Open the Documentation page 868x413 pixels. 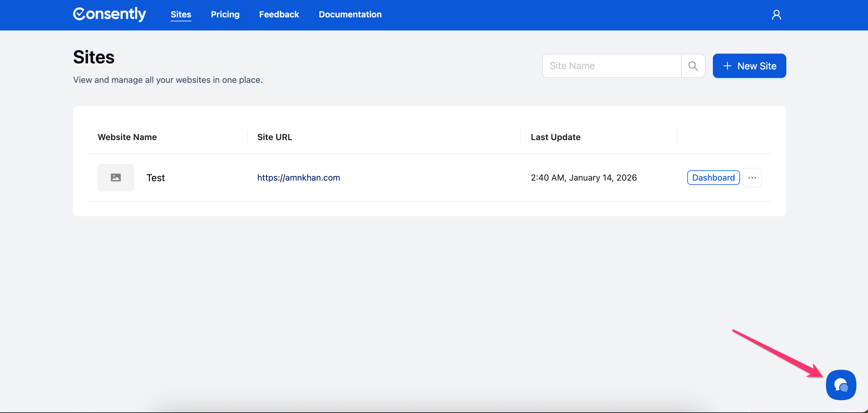[350, 15]
